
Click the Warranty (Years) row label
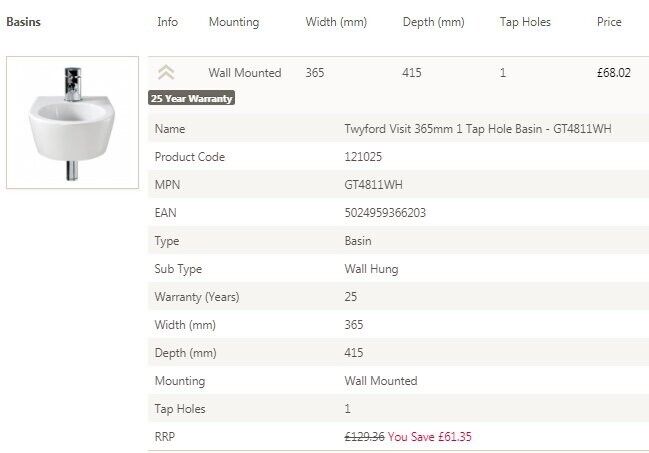click(197, 297)
